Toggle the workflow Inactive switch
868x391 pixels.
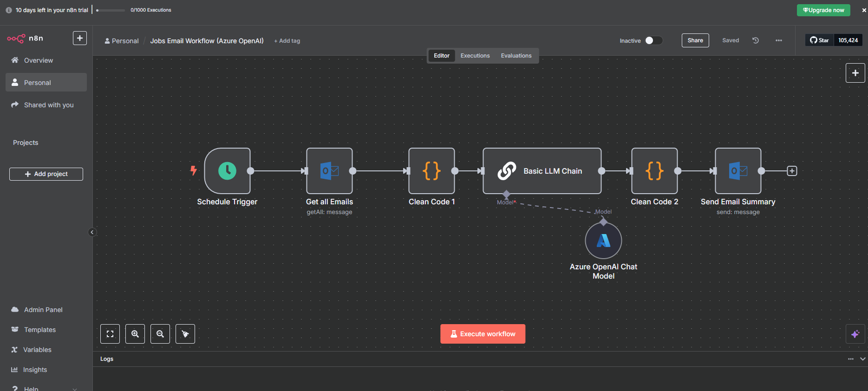(653, 40)
